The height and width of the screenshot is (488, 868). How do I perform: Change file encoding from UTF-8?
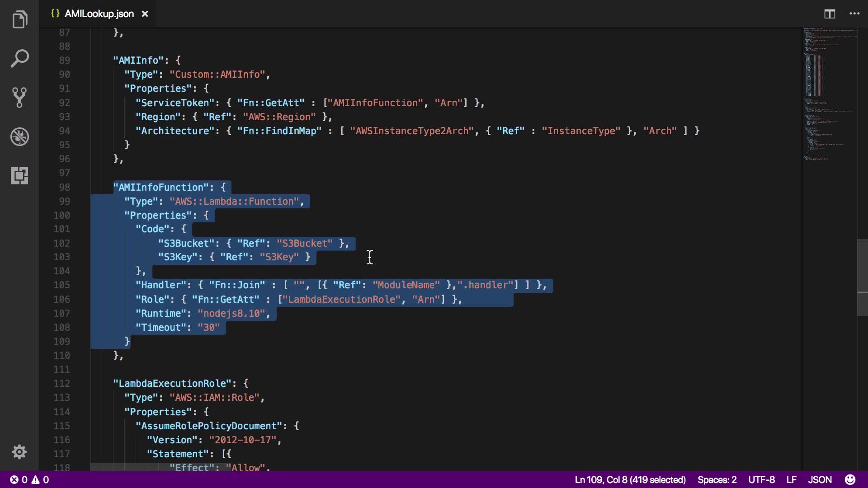pos(761,479)
